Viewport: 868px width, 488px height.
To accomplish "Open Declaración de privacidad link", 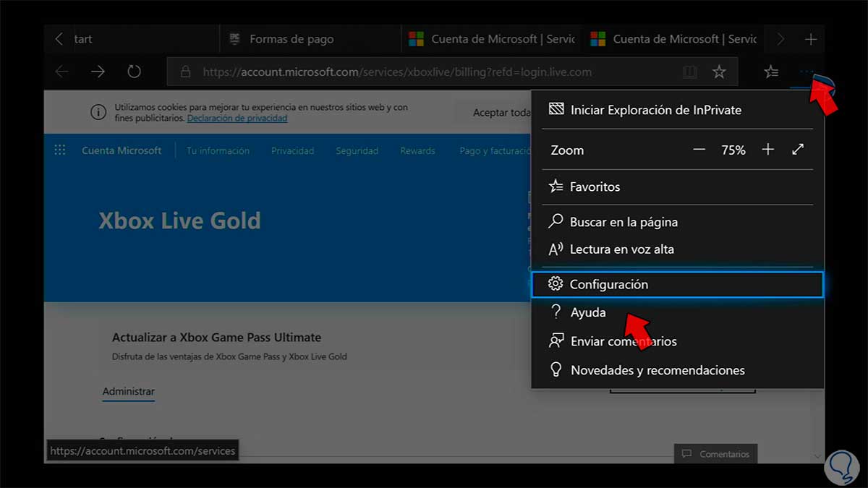I will 237,118.
